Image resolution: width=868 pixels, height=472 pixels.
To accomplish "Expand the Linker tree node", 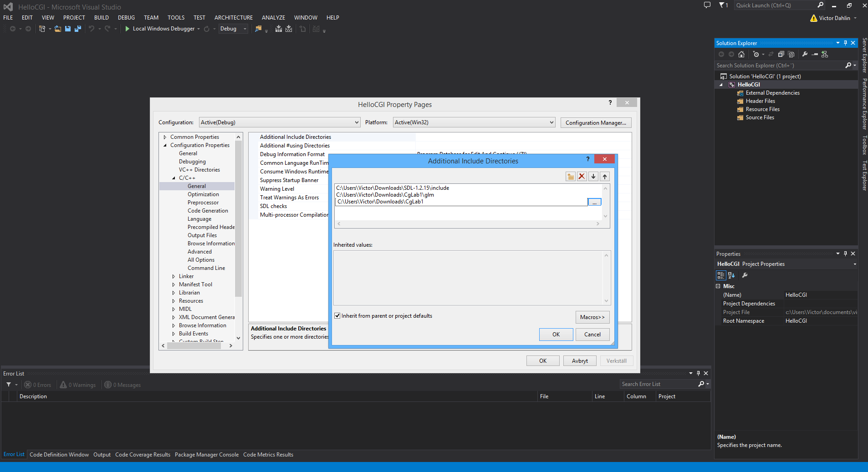I will pos(174,276).
